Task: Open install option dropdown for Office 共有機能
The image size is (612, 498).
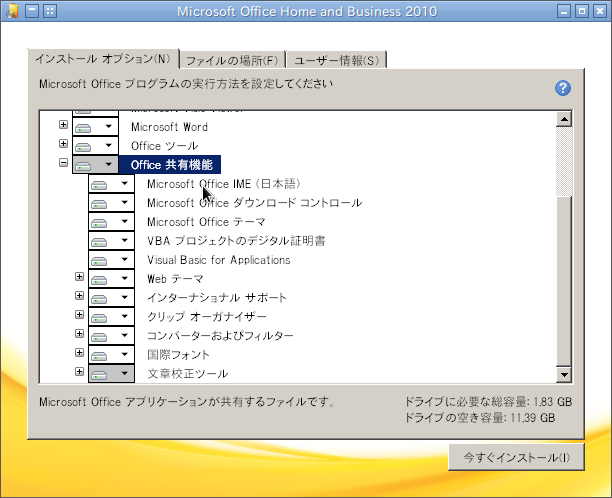Action: point(96,165)
